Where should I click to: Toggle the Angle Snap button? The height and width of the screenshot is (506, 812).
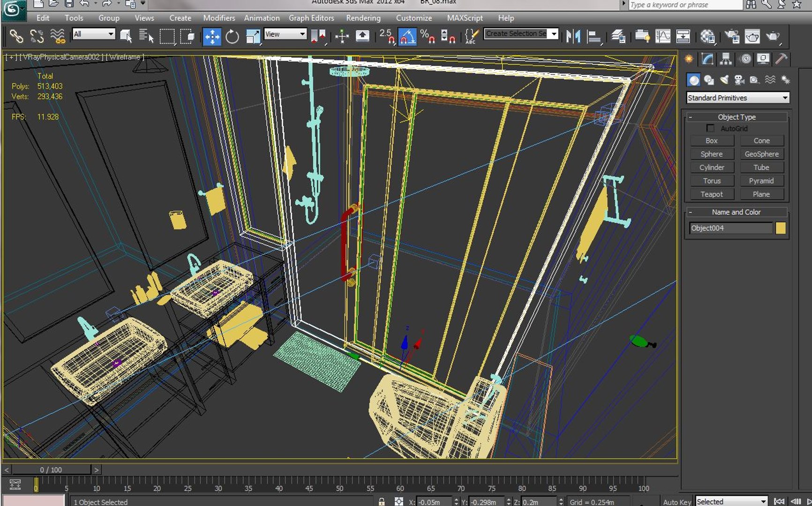coord(407,36)
